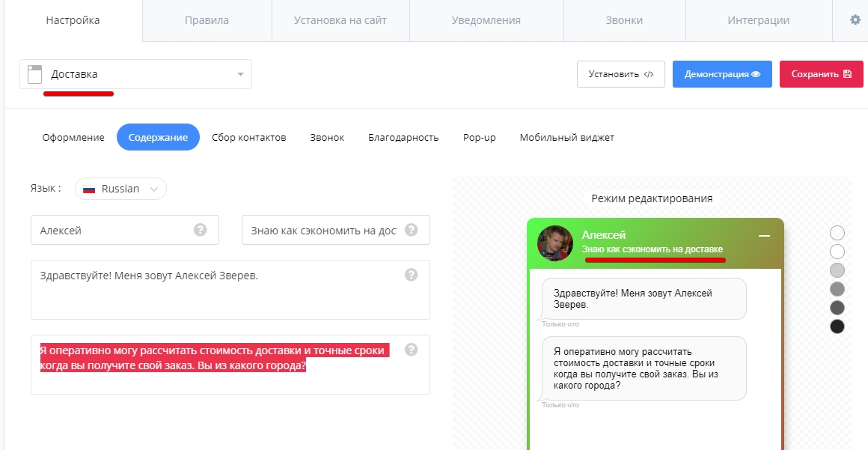Select the Настройка tab
The width and height of the screenshot is (868, 450).
pos(73,20)
